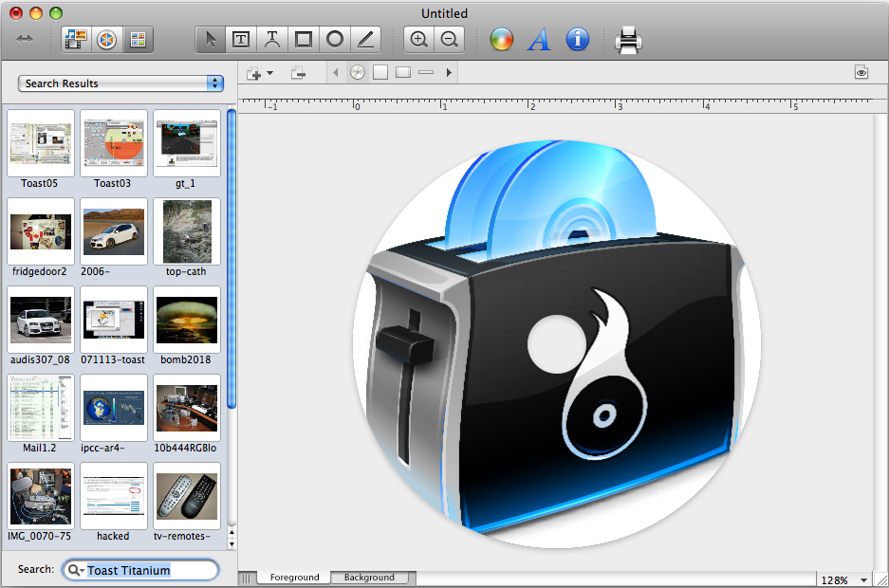Click the thumbnail list scrollbar
The width and height of the screenshot is (889, 588).
(x=232, y=258)
